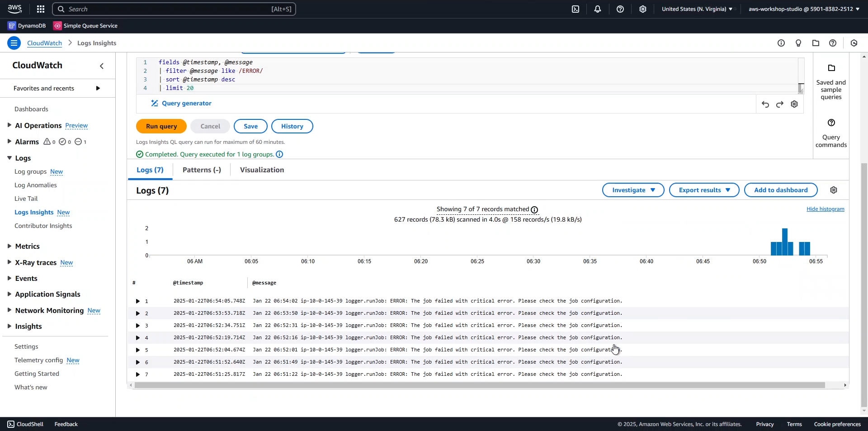Collapse the CloudWatch side navigation
The image size is (868, 431).
(x=102, y=66)
